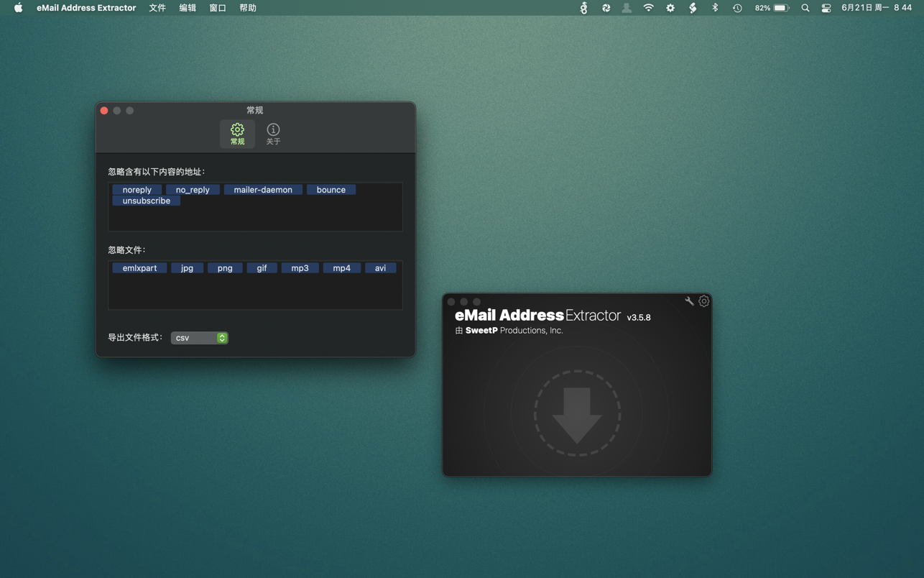Select the unsubscribe ignore tag
Image resolution: width=924 pixels, height=578 pixels.
coord(147,201)
